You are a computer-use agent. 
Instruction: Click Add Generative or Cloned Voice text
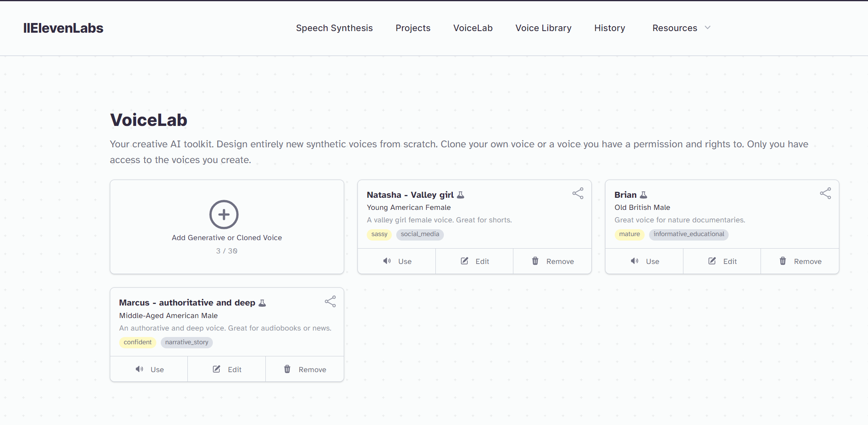227,238
